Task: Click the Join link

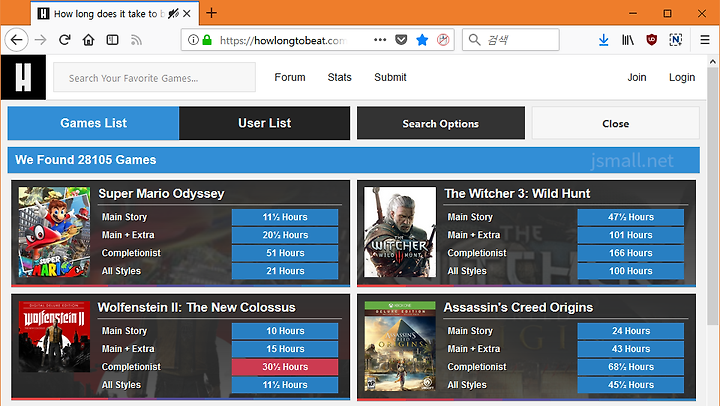Action: (637, 77)
